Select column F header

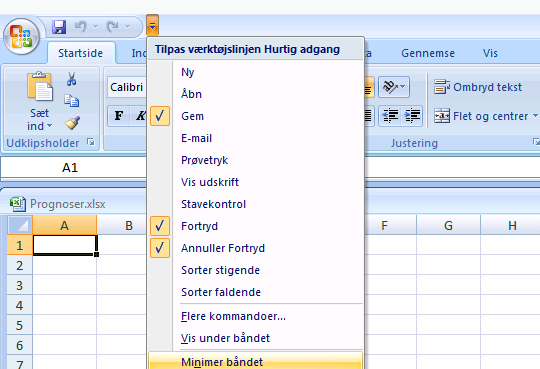coord(391,225)
